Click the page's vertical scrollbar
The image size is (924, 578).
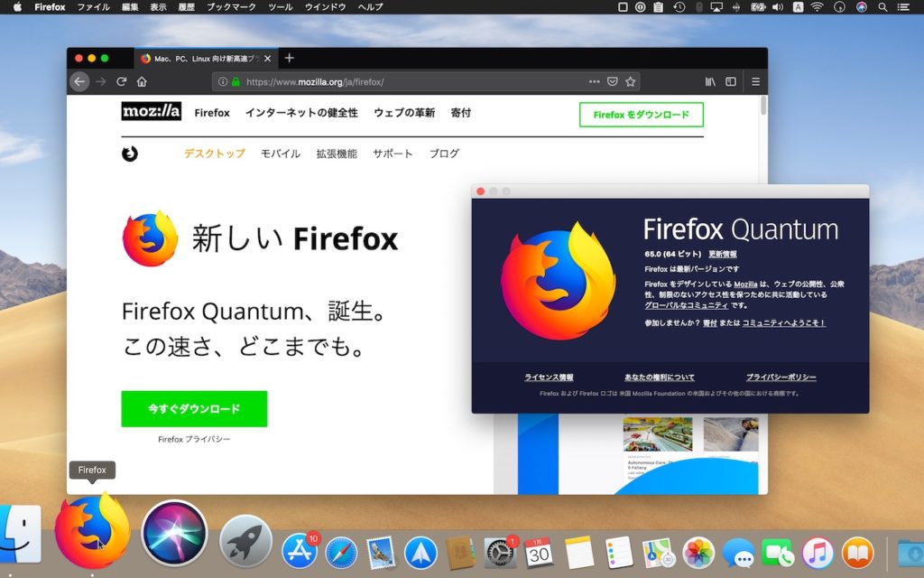763,106
